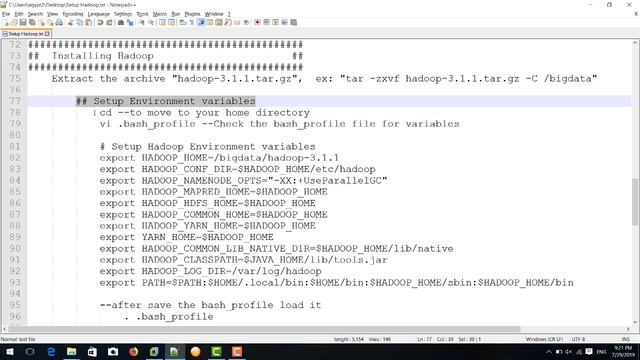Create a new document from toolbar
The height and width of the screenshot is (360, 640).
6,22
